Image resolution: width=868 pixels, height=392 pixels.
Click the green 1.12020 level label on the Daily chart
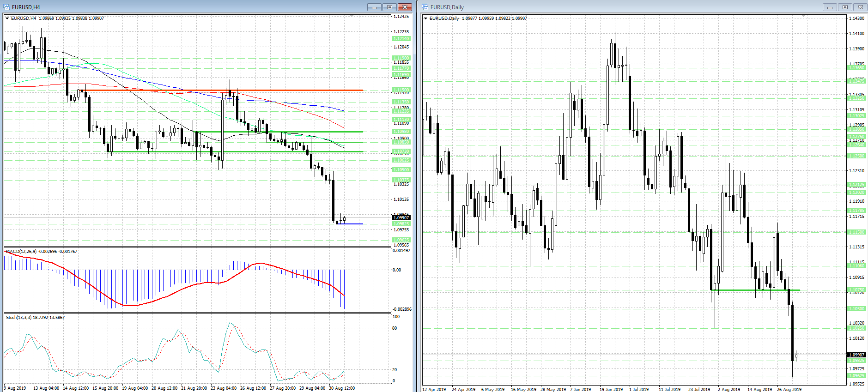pyautogui.click(x=856, y=193)
